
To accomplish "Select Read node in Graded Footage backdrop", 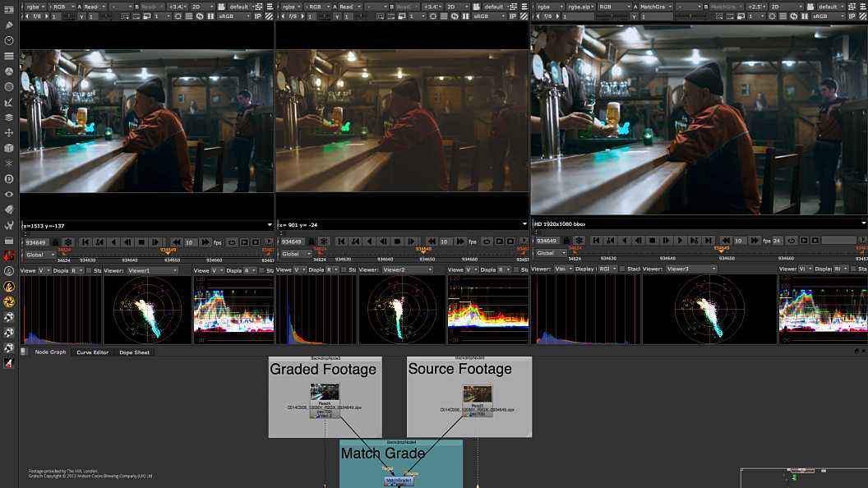I will point(325,401).
